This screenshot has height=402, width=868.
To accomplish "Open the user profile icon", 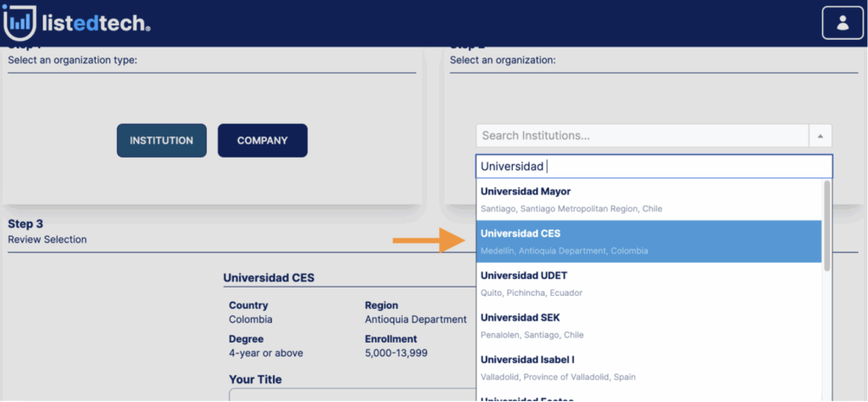I will pos(843,23).
